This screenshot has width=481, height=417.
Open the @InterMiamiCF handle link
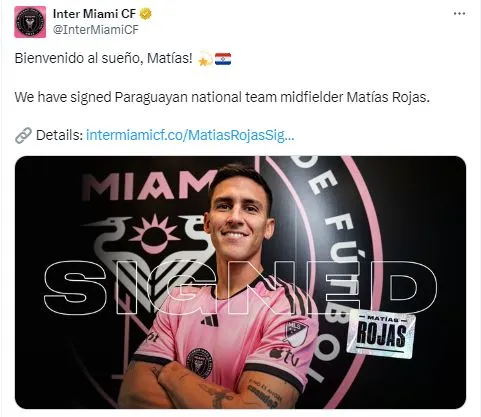tap(96, 30)
